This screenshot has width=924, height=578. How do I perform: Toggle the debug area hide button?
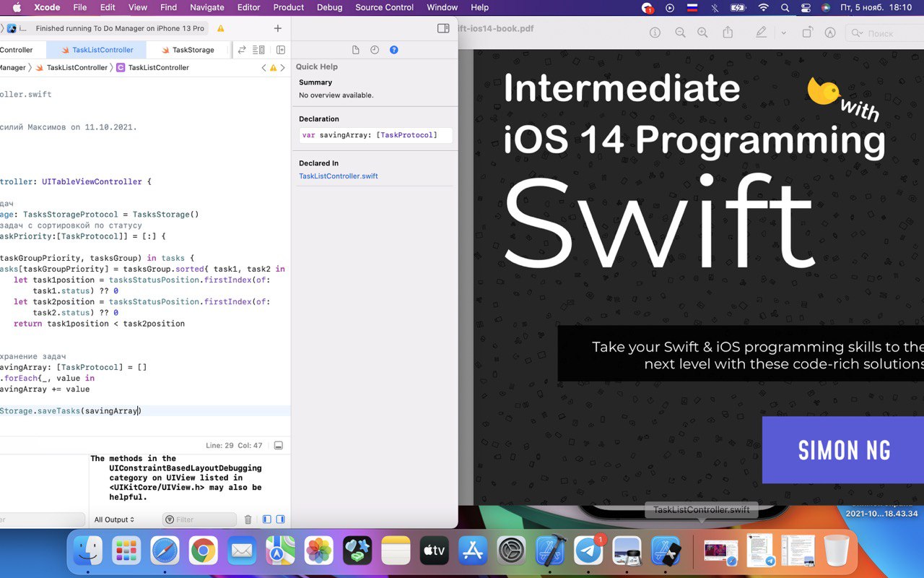click(x=279, y=446)
